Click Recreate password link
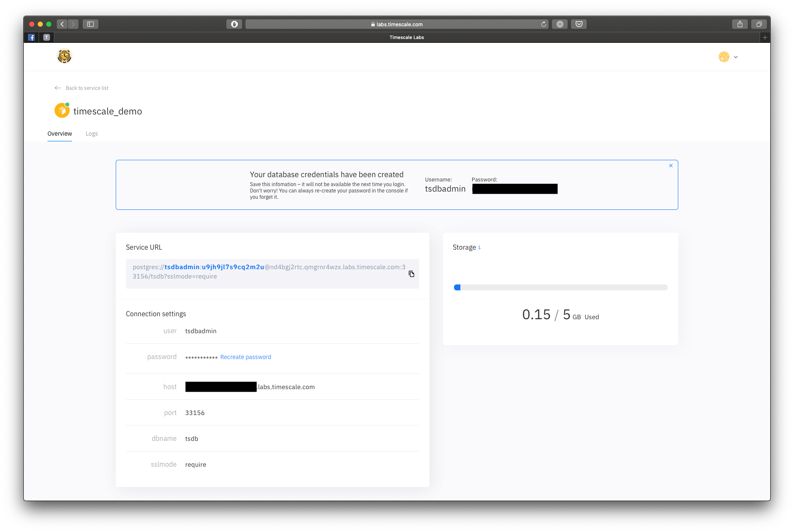 (x=246, y=357)
